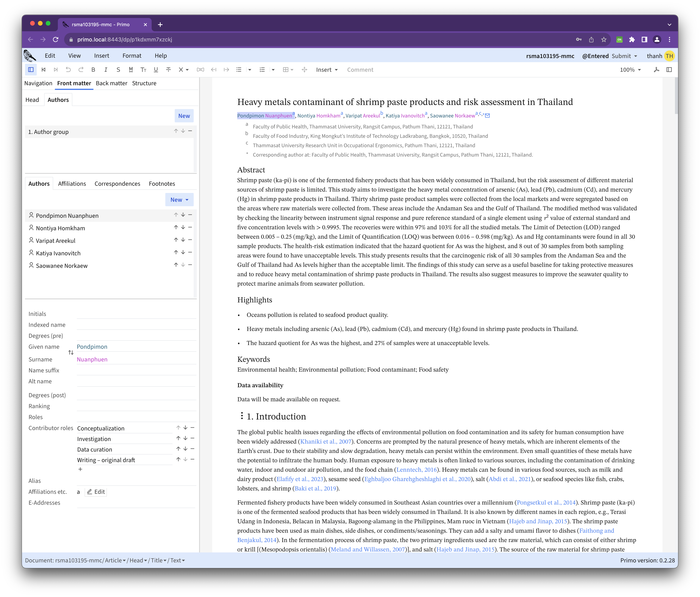The image size is (700, 597).
Task: Open the authors New dropdown button
Action: tap(179, 200)
